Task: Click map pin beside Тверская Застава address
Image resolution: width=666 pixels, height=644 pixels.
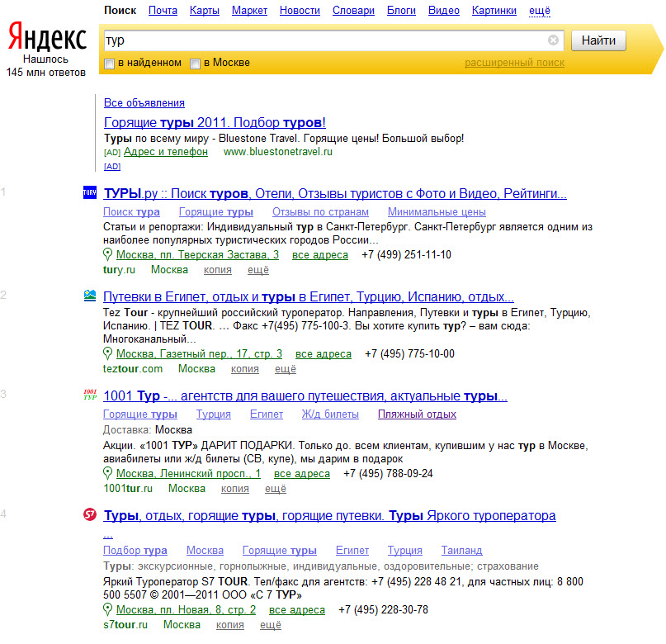Action: (x=108, y=254)
